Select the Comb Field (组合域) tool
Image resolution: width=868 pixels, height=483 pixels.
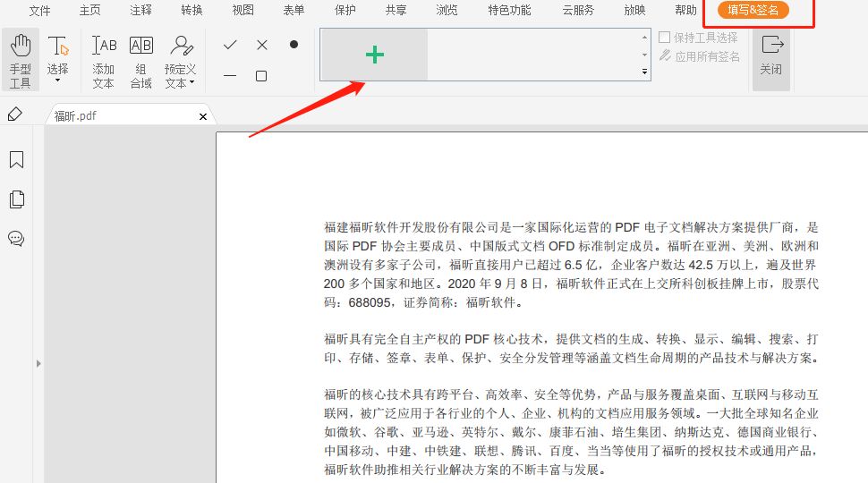click(141, 59)
